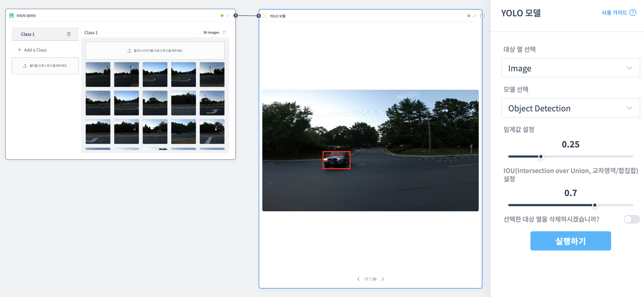Viewport: 644px width, 297px height.
Task: Click the trash icon next to 38 images
Action: point(224,32)
